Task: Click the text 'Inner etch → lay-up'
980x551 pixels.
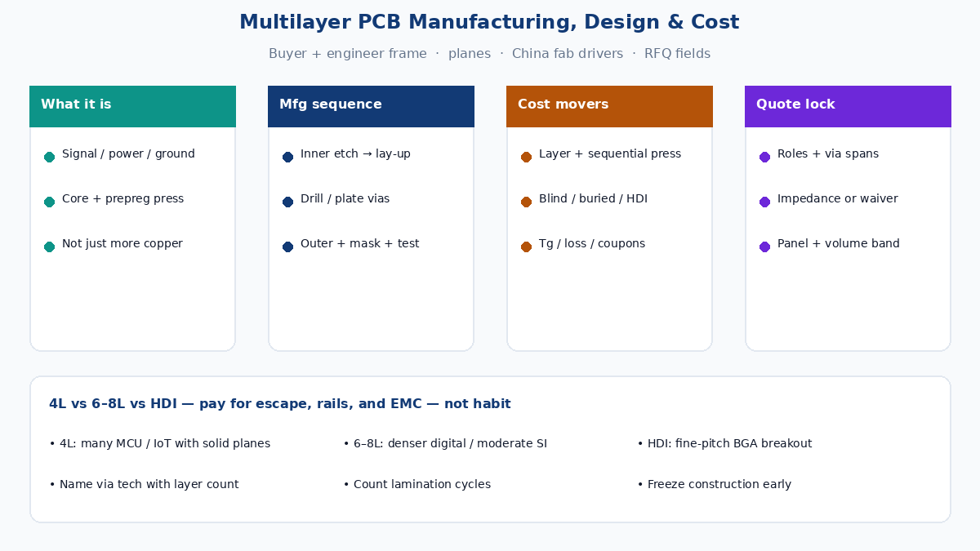Action: pos(355,154)
